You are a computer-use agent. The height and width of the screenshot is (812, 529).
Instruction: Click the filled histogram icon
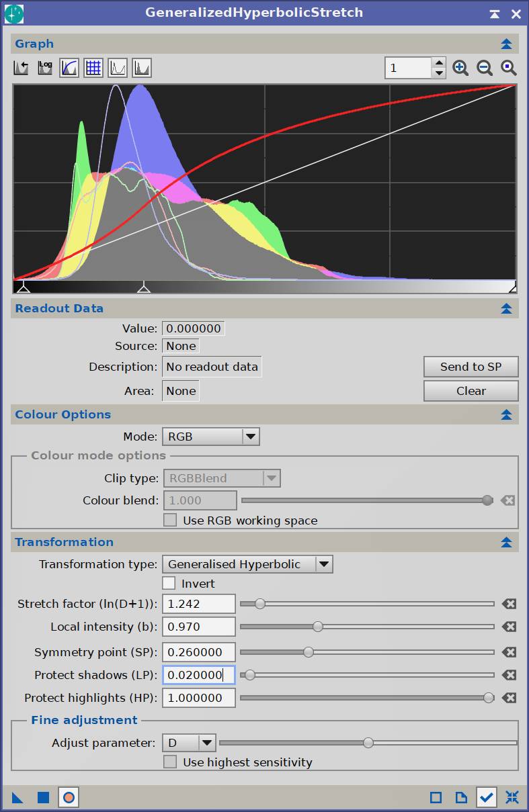coord(142,68)
